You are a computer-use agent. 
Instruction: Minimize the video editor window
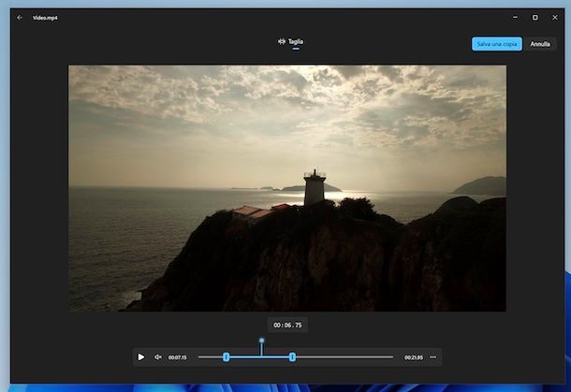[515, 17]
